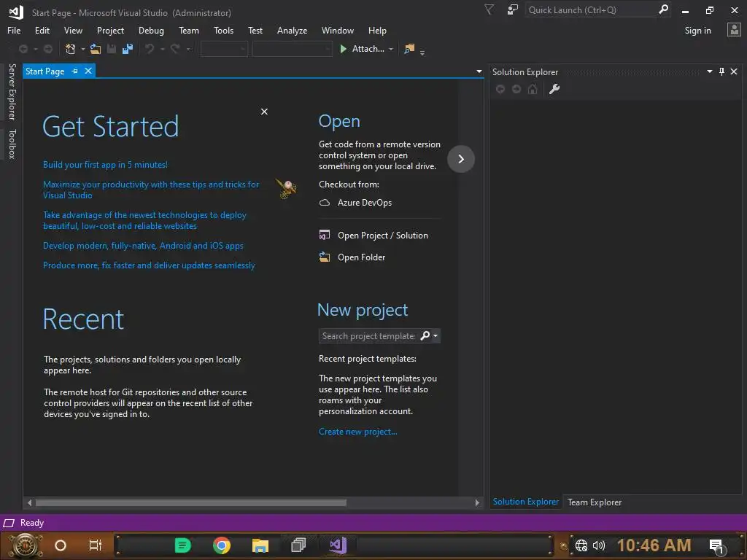
Task: Click the Attach... start button
Action: click(362, 49)
